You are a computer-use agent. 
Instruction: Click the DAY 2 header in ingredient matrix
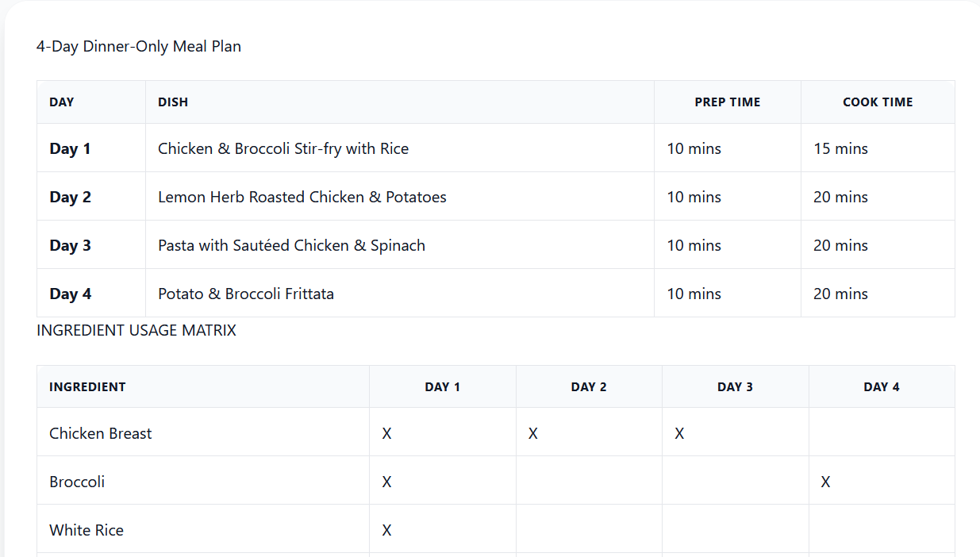(588, 387)
